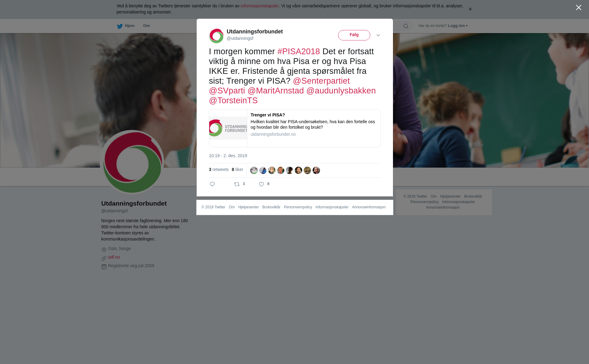Open the @Senterpartiet mention link
The width and height of the screenshot is (589, 364).
coord(321,81)
